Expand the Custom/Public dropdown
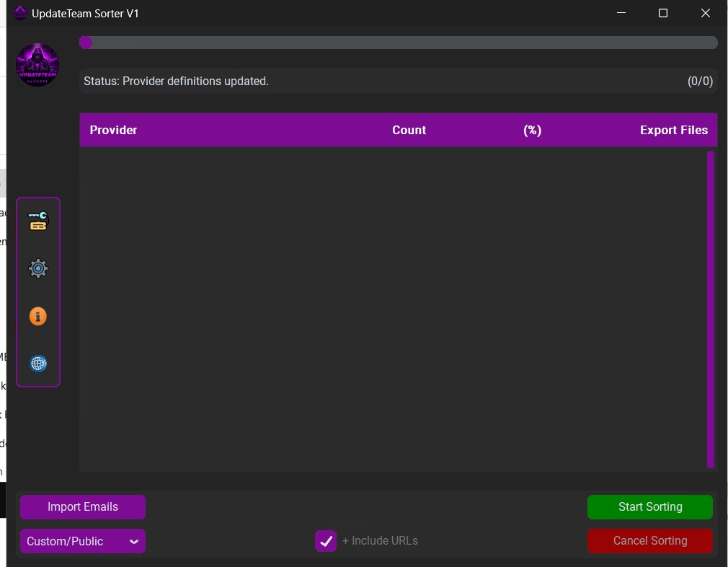The height and width of the screenshot is (567, 728). click(x=83, y=541)
